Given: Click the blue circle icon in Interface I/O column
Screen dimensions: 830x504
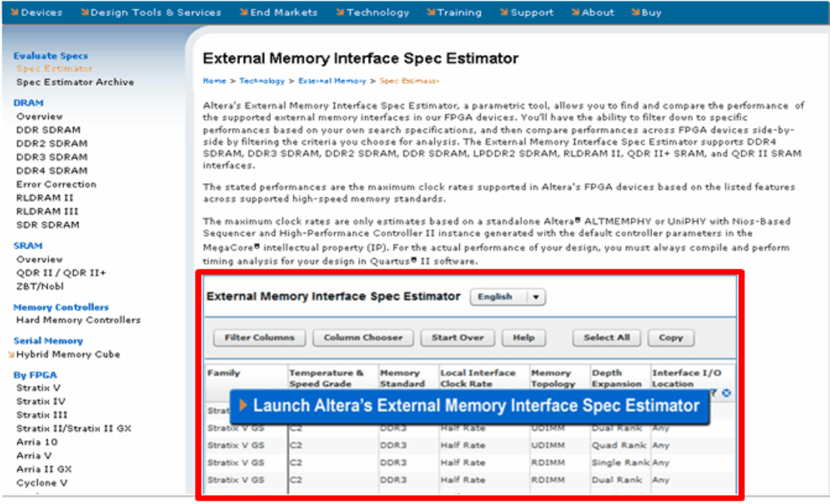Looking at the screenshot, I should (x=726, y=393).
